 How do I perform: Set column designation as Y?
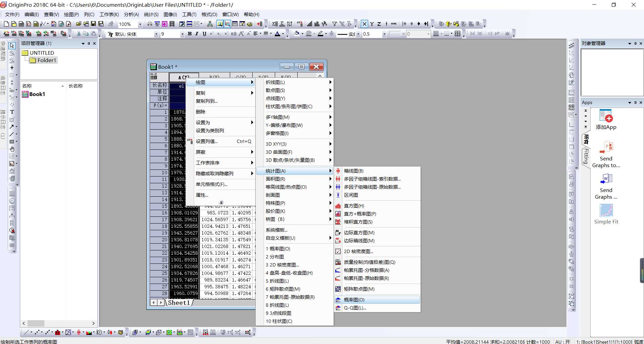pyautogui.click(x=372, y=24)
